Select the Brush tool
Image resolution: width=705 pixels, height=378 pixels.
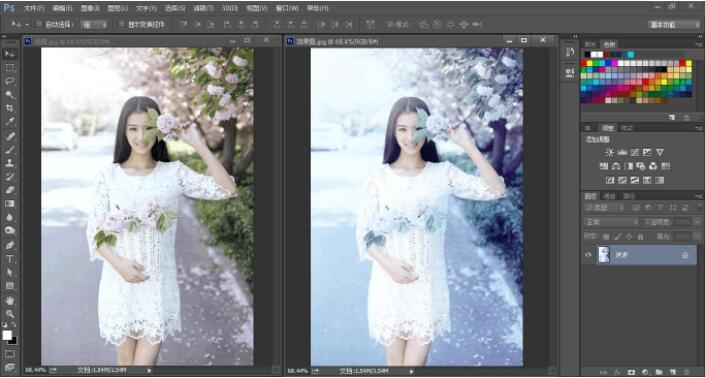(x=9, y=150)
